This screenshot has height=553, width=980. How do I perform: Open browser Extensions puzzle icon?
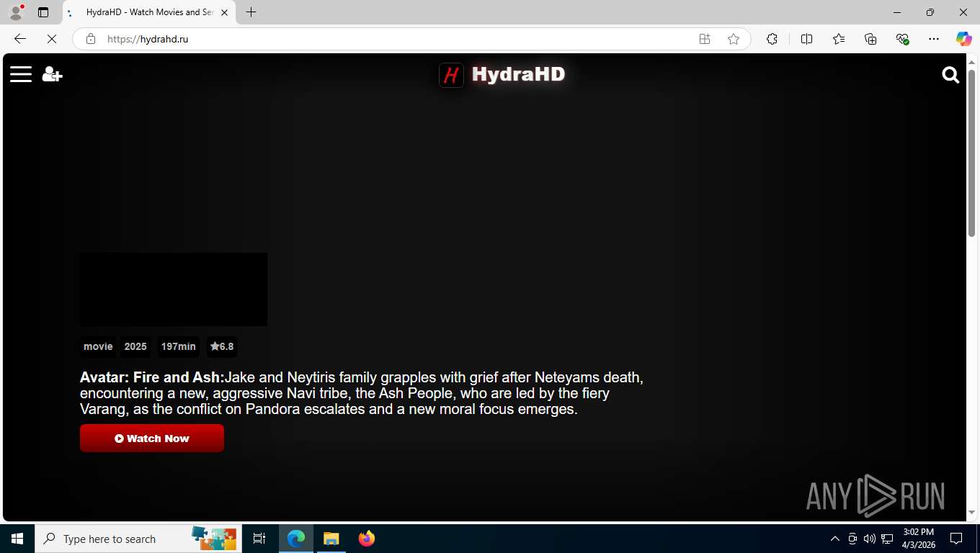[x=772, y=39]
